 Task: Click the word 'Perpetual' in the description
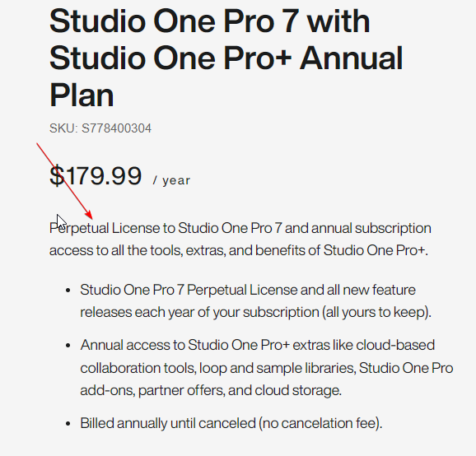[x=79, y=228]
